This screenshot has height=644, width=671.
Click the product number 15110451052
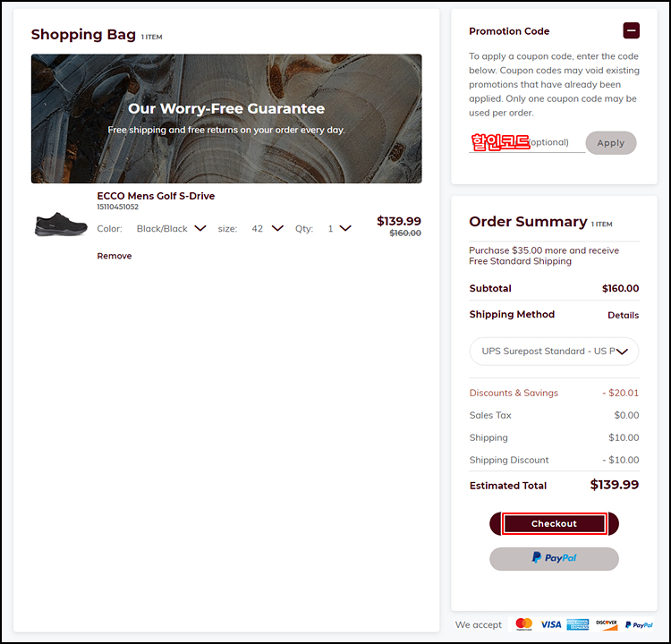coord(118,208)
